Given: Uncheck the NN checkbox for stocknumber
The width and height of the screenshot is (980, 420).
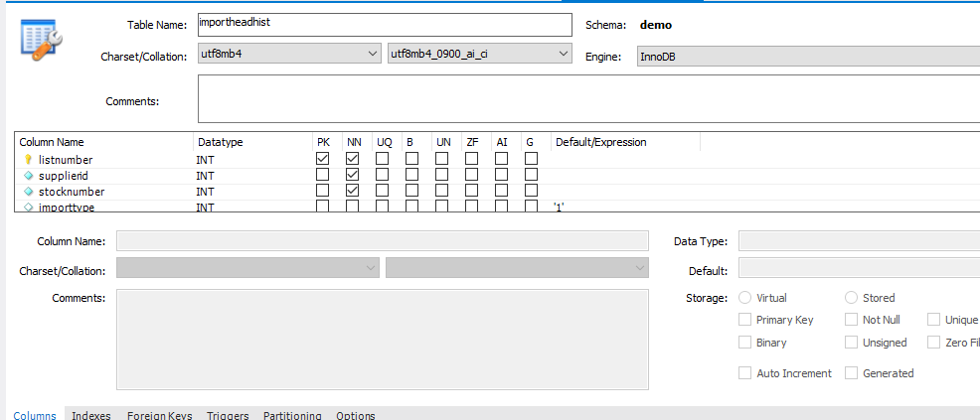Looking at the screenshot, I should [x=352, y=191].
